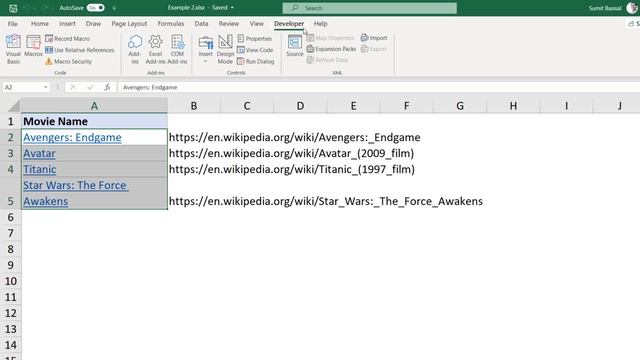Click Run Dialog
640x360 pixels.
pyautogui.click(x=256, y=61)
